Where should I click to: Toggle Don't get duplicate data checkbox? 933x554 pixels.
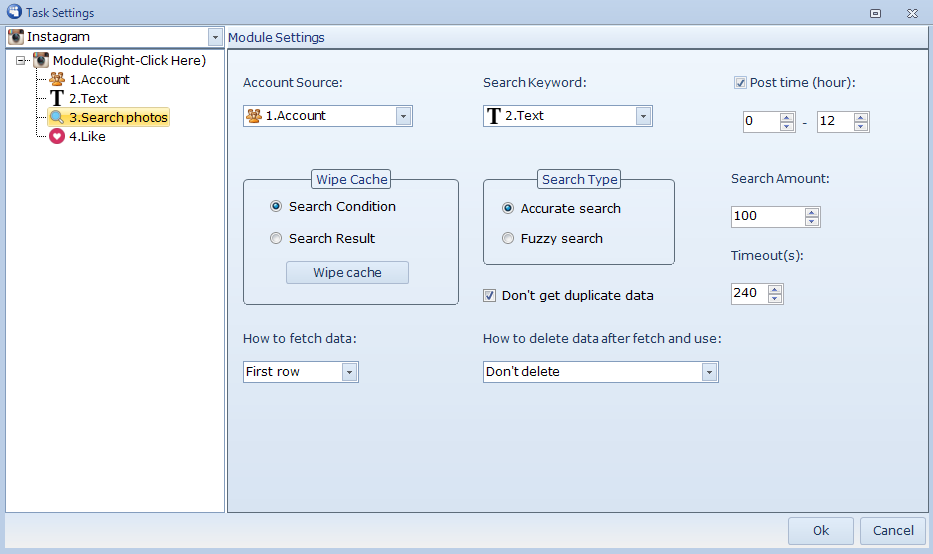pos(490,296)
